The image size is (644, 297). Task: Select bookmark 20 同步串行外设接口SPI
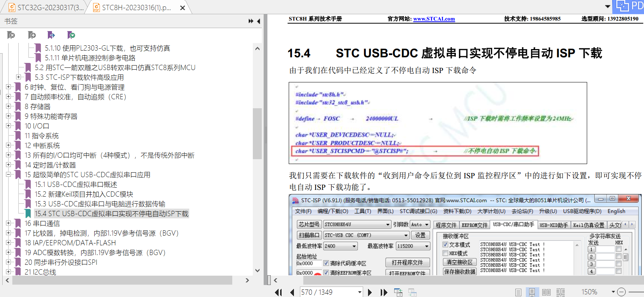(61, 262)
